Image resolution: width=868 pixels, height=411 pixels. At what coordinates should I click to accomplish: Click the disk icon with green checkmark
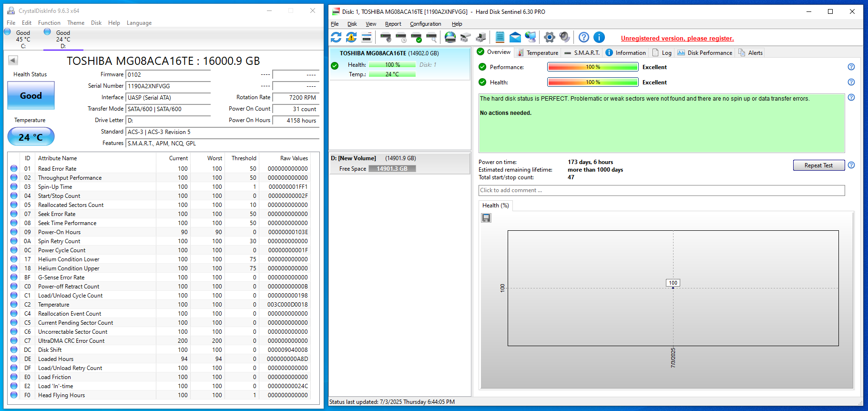point(416,37)
